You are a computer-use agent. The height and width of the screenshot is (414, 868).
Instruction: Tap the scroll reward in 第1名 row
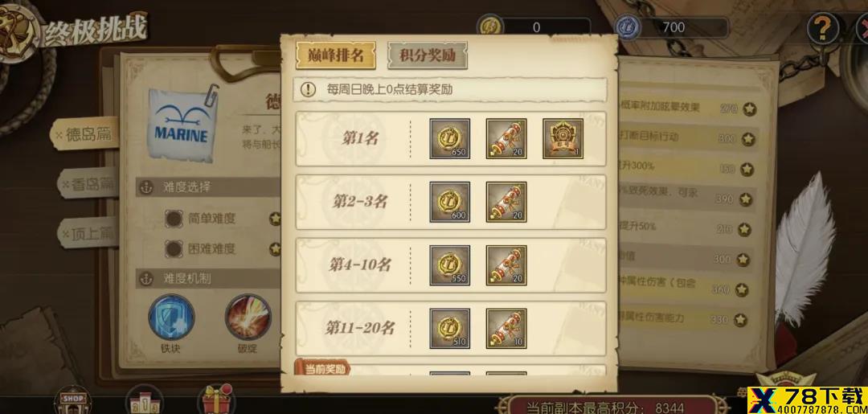pyautogui.click(x=506, y=138)
